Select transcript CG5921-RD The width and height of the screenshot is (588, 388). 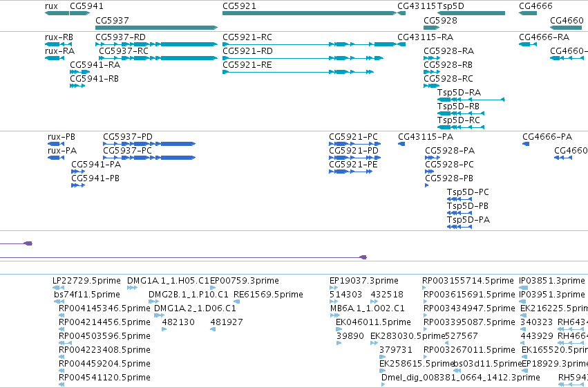tap(303, 58)
